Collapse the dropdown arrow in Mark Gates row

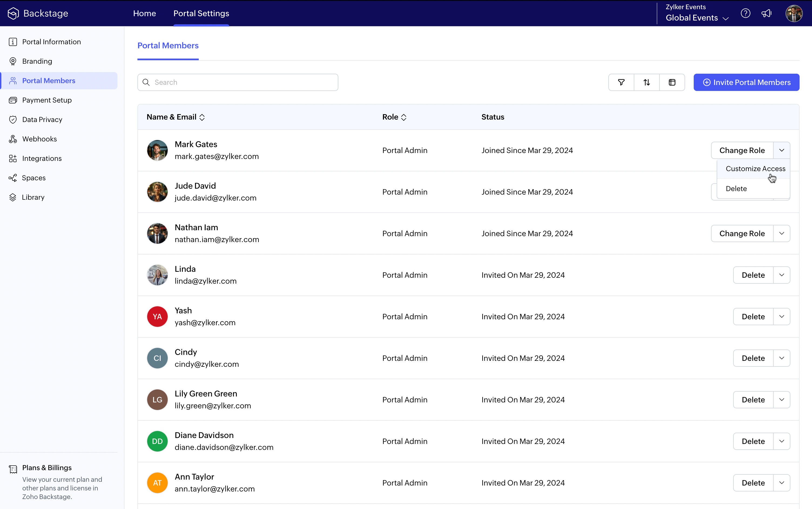click(x=782, y=151)
